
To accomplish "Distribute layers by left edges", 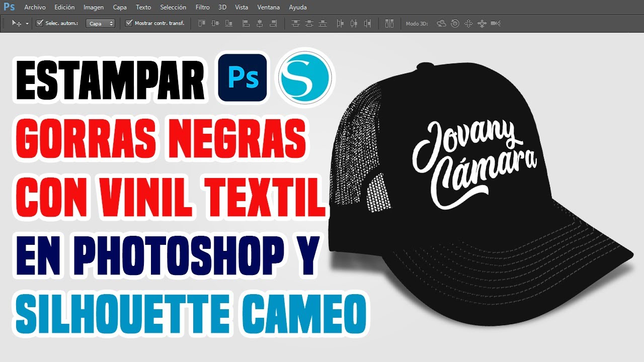I will [x=340, y=23].
